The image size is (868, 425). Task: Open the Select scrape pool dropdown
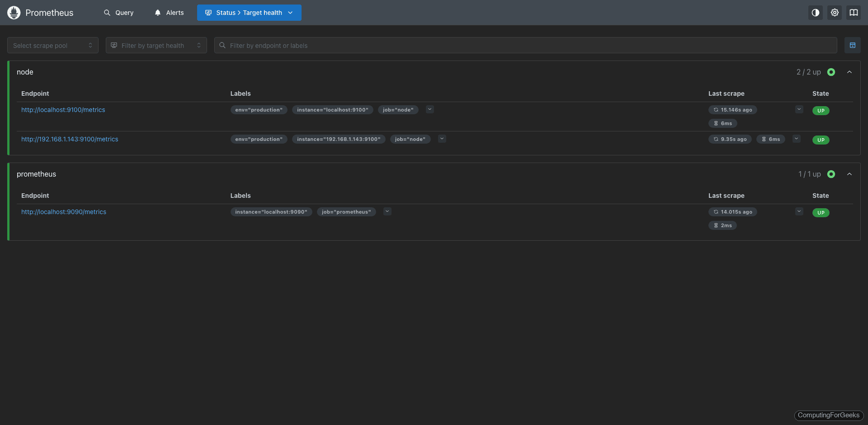[52, 45]
